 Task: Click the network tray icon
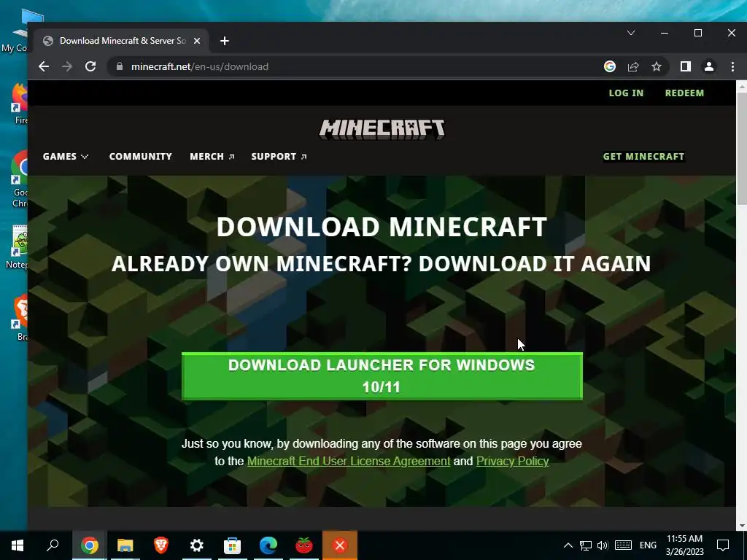(586, 545)
